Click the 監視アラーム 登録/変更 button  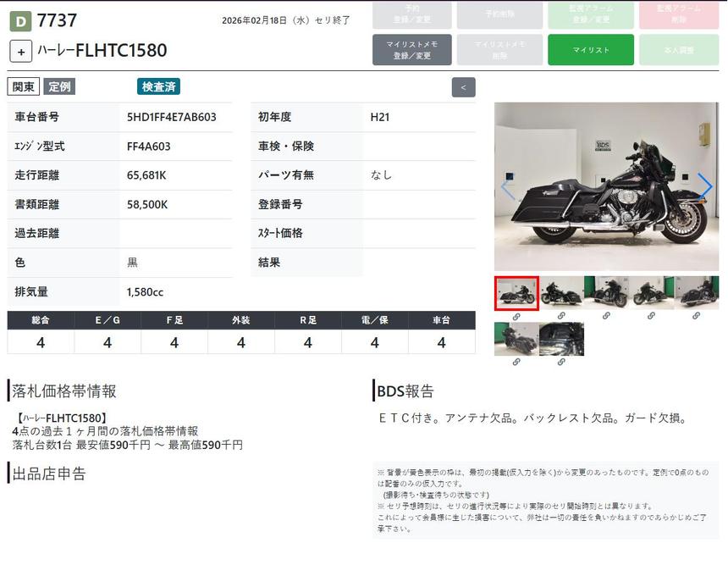tap(590, 14)
